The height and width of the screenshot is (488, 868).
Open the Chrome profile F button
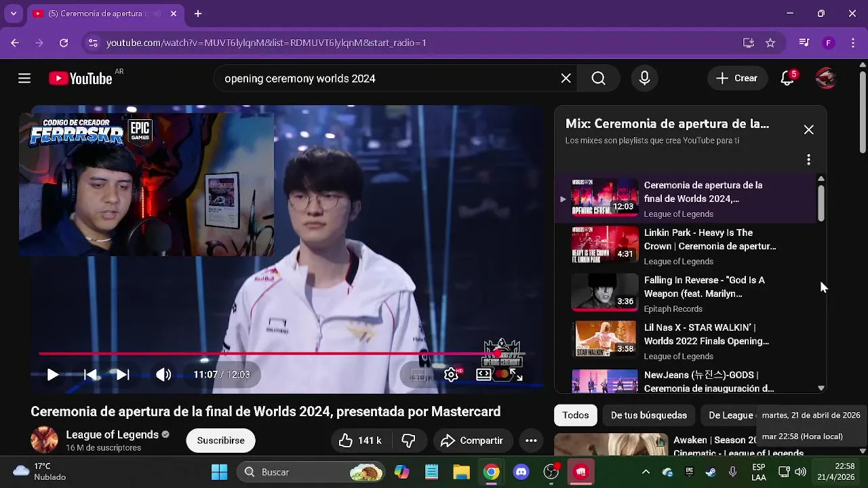828,43
